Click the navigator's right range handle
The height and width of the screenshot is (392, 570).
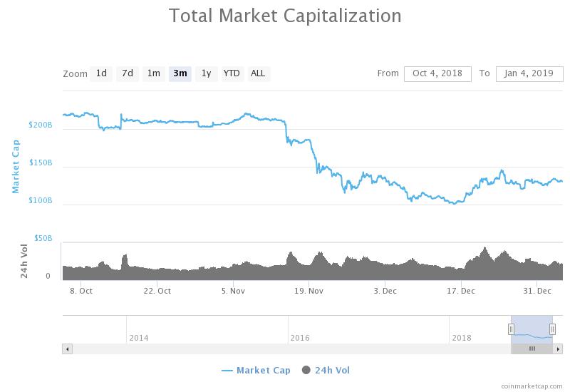552,329
